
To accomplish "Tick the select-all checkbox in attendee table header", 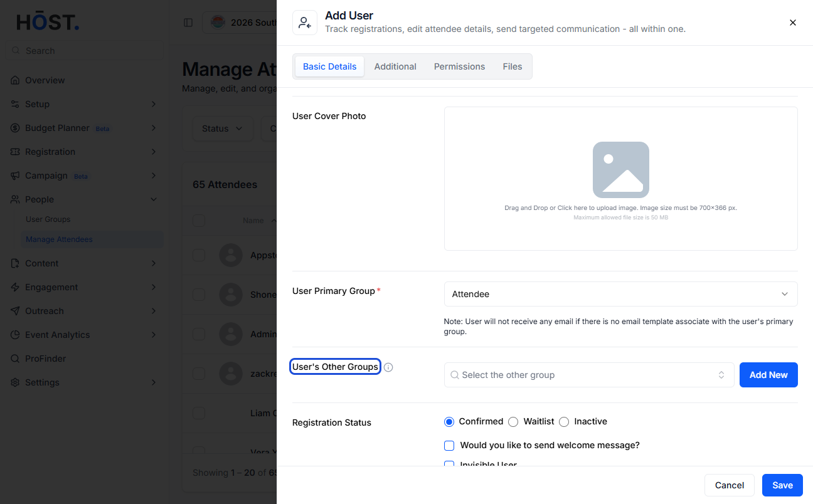I will pyautogui.click(x=199, y=221).
